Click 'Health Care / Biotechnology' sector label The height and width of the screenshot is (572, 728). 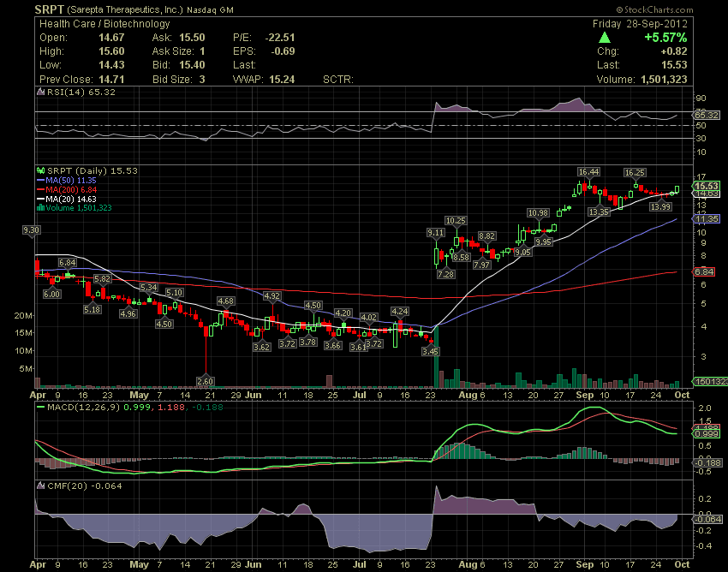pyautogui.click(x=104, y=24)
